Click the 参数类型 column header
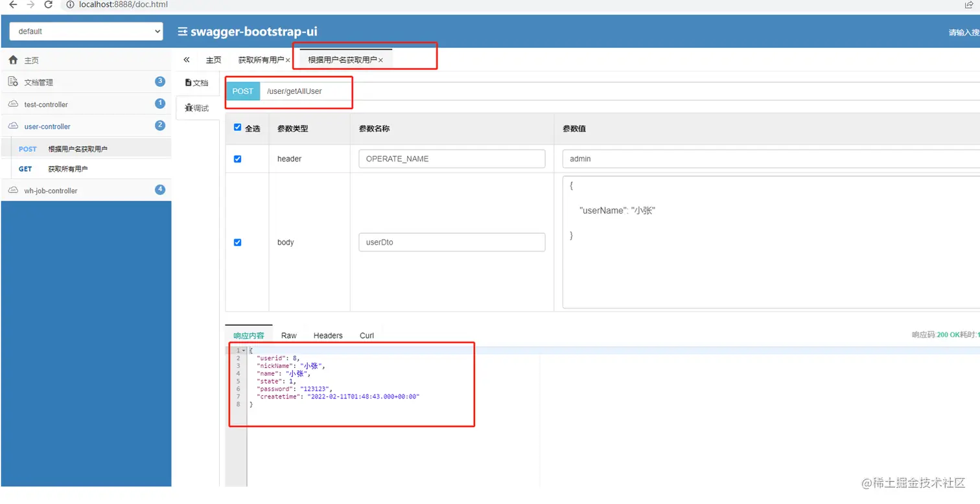This screenshot has height=504, width=980. (x=293, y=129)
